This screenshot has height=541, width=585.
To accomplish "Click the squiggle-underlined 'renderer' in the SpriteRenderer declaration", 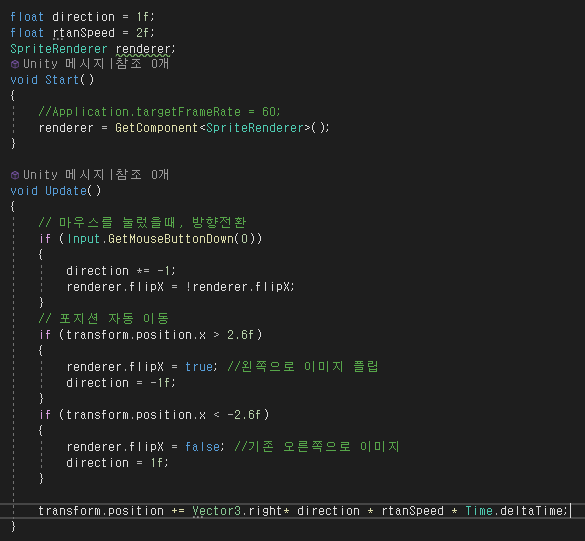I will (x=143, y=49).
